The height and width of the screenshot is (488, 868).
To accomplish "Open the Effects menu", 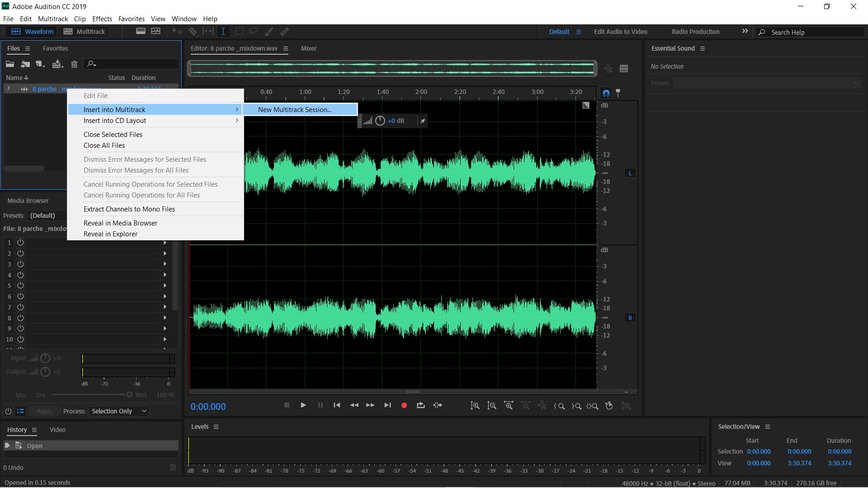I will 102,19.
